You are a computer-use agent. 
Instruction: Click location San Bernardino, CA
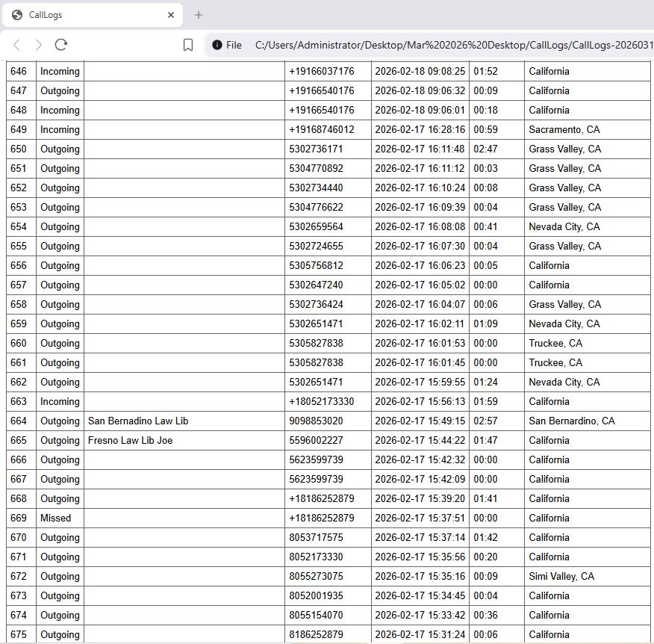(x=572, y=421)
